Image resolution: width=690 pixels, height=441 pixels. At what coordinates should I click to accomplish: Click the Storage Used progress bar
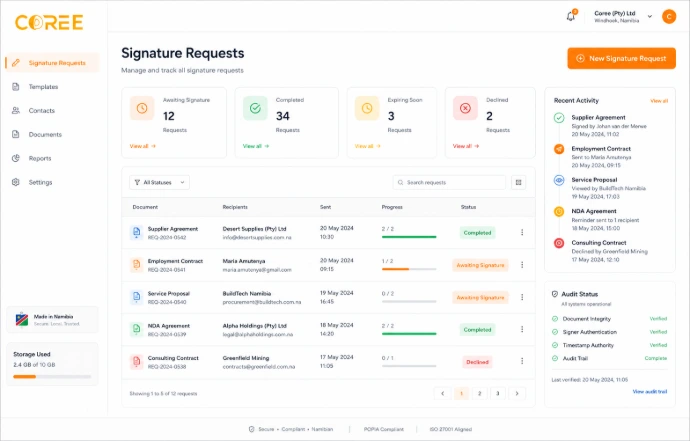tap(52, 377)
